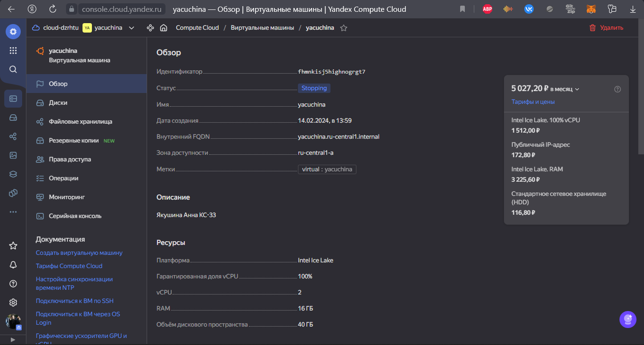Open the sound wave extension icon
Screen dimensions: 644x345
[508, 9]
